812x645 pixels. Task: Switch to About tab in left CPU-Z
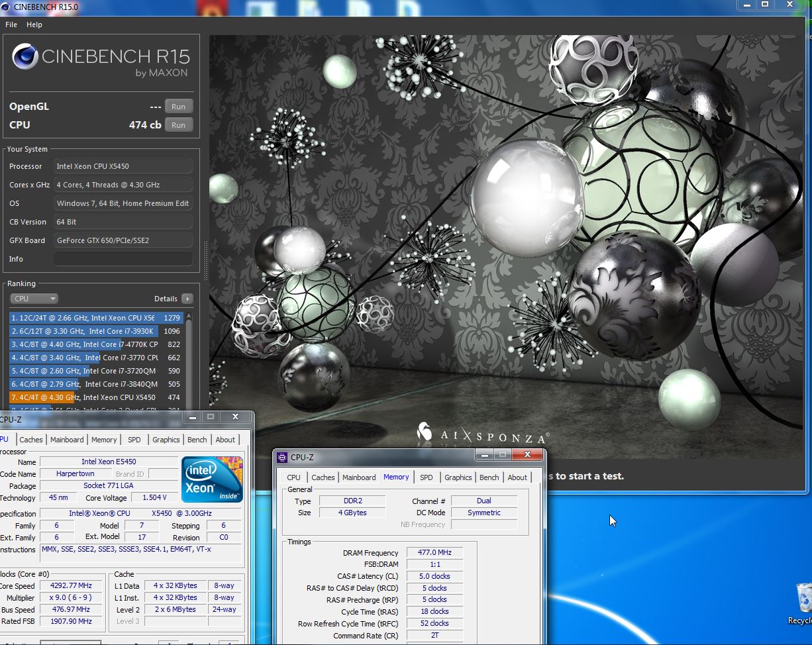click(225, 440)
